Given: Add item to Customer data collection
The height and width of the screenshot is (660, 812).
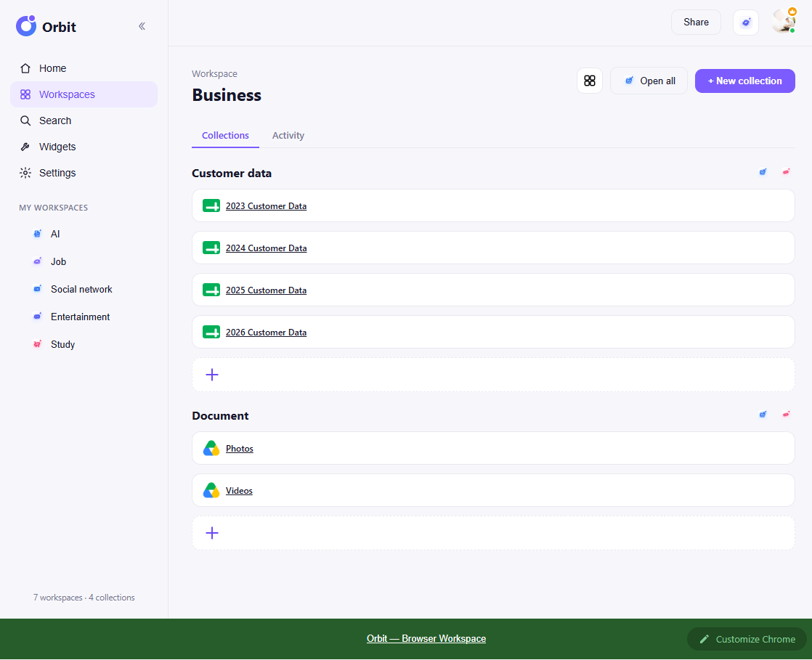Looking at the screenshot, I should [x=493, y=375].
